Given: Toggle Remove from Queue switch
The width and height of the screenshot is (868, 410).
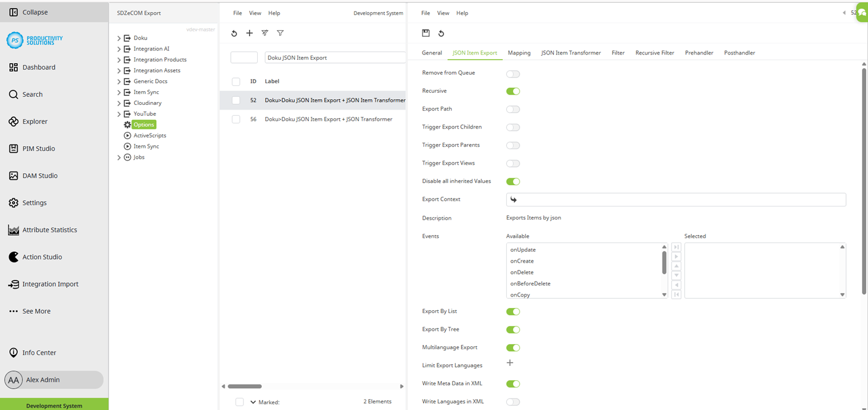Looking at the screenshot, I should 513,74.
